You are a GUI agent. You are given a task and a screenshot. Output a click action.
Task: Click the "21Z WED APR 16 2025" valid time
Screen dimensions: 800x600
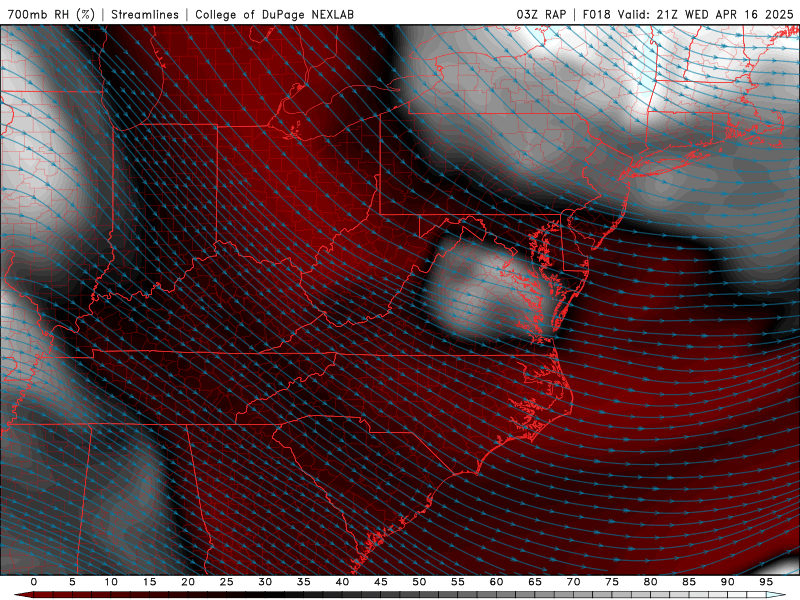pos(726,14)
